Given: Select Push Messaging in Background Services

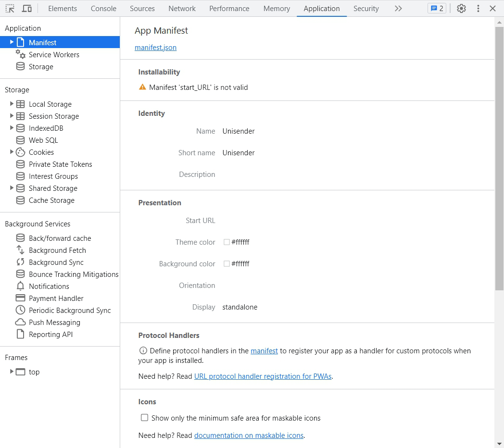Looking at the screenshot, I should pyautogui.click(x=55, y=323).
